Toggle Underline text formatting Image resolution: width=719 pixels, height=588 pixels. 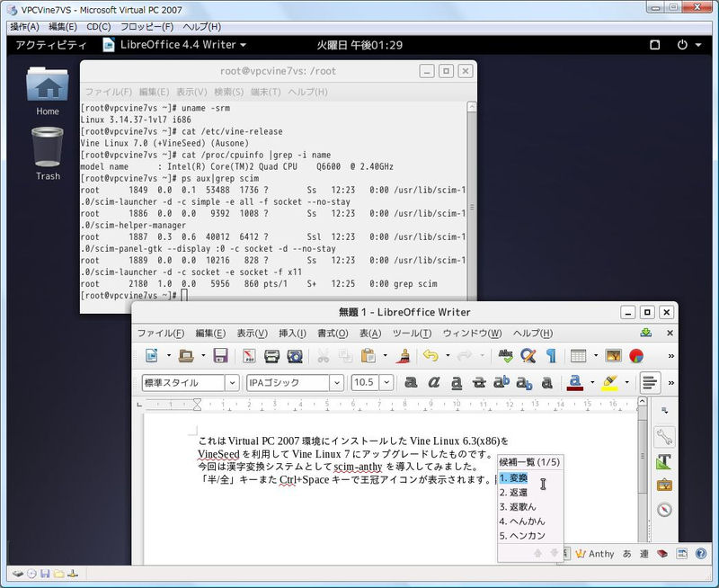click(457, 382)
